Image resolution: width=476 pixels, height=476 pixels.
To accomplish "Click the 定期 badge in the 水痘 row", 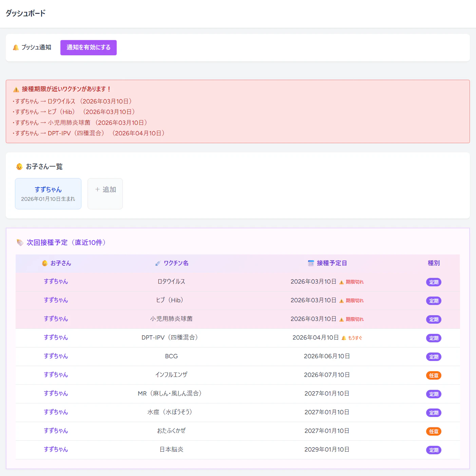I will click(x=434, y=413).
